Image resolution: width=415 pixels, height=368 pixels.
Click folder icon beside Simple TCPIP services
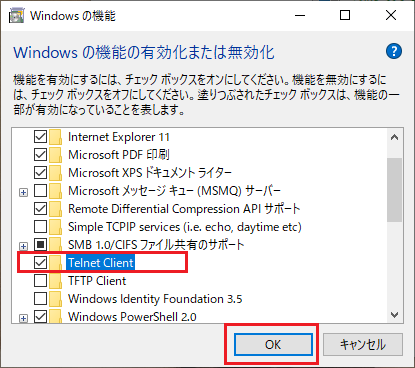point(55,227)
